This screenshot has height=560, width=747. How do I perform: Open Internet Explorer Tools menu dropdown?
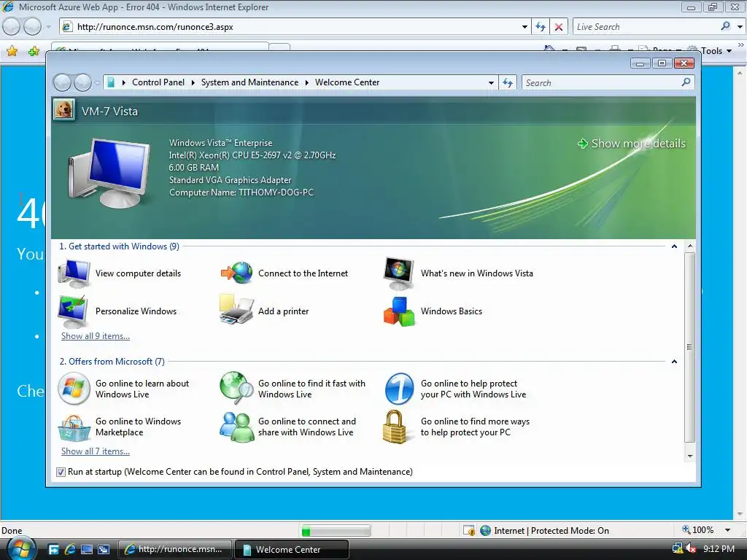(x=716, y=51)
